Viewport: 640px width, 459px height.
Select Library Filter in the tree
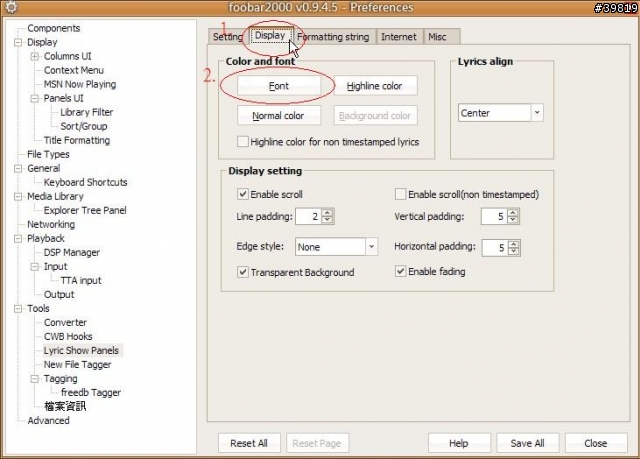[x=87, y=112]
